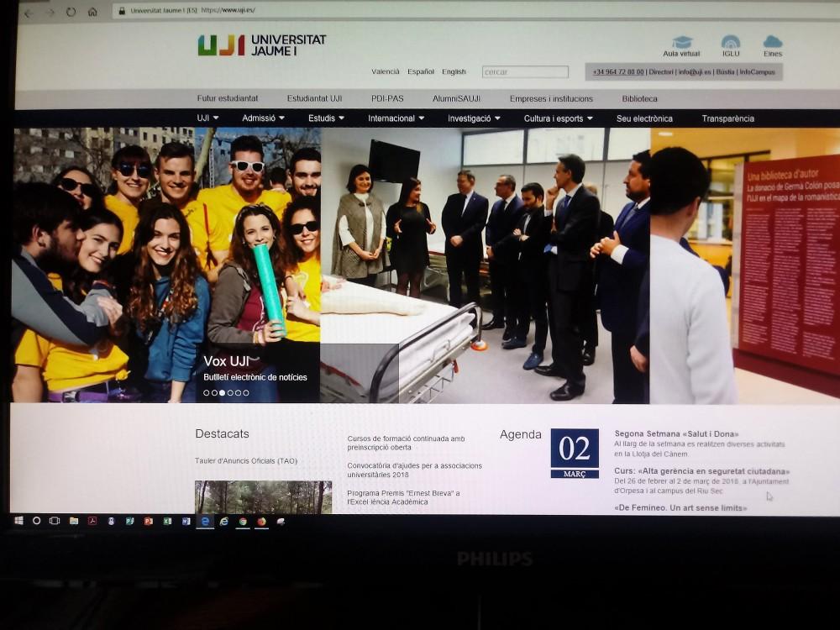840x630 pixels.
Task: Click the browser refresh button
Action: click(x=71, y=12)
